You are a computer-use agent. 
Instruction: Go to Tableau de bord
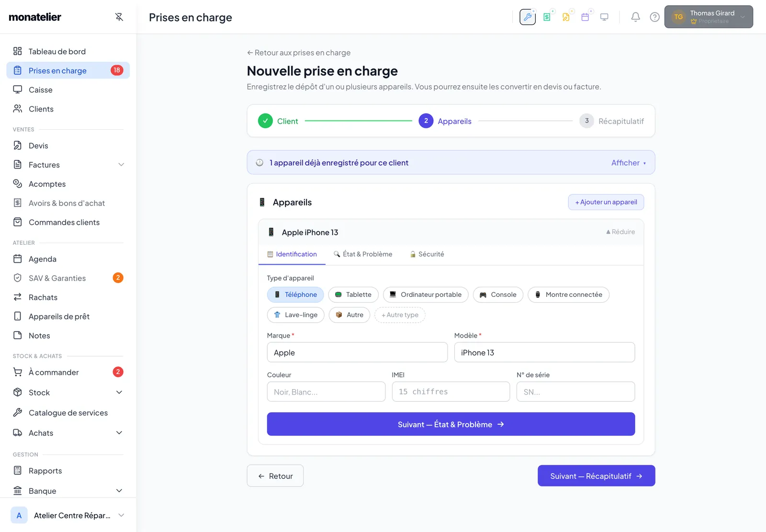pos(68,51)
